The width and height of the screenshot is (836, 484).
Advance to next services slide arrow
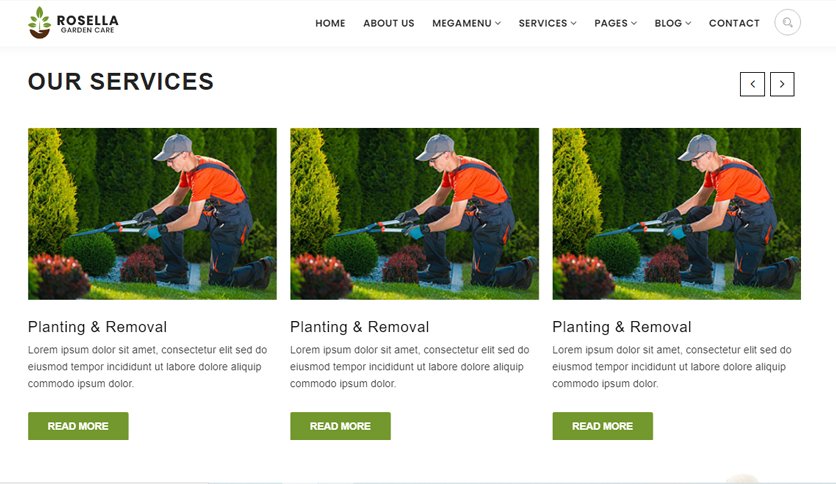(x=782, y=84)
